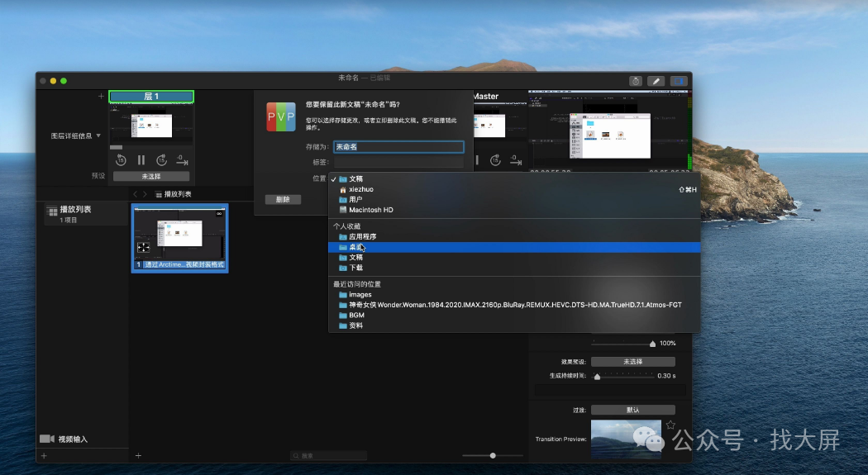Add a new layer with the plus icon
The width and height of the screenshot is (868, 475).
[x=101, y=97]
